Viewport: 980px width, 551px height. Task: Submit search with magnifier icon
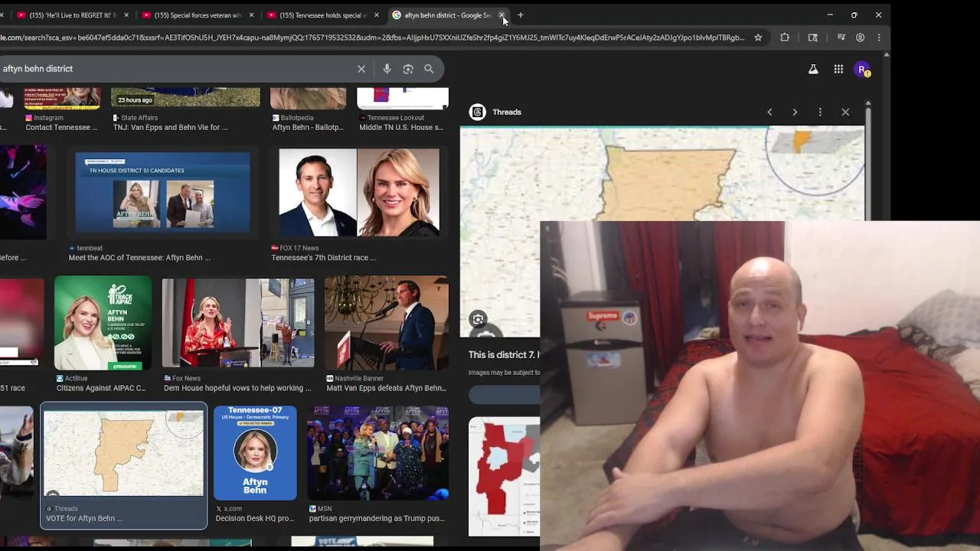(x=429, y=69)
